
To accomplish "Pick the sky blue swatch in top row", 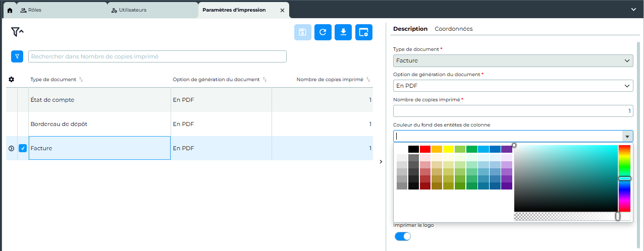I will [x=484, y=149].
